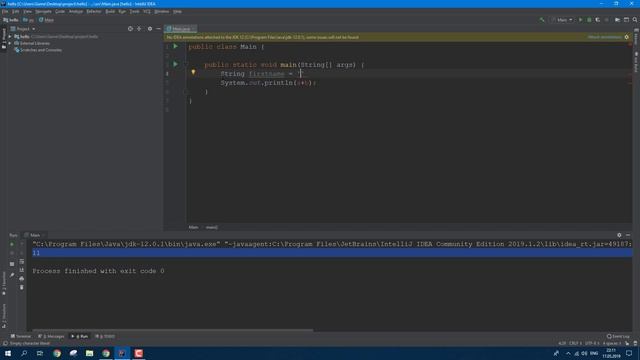This screenshot has width=640, height=360.
Task: Open the Edit menu
Action: click(16, 11)
